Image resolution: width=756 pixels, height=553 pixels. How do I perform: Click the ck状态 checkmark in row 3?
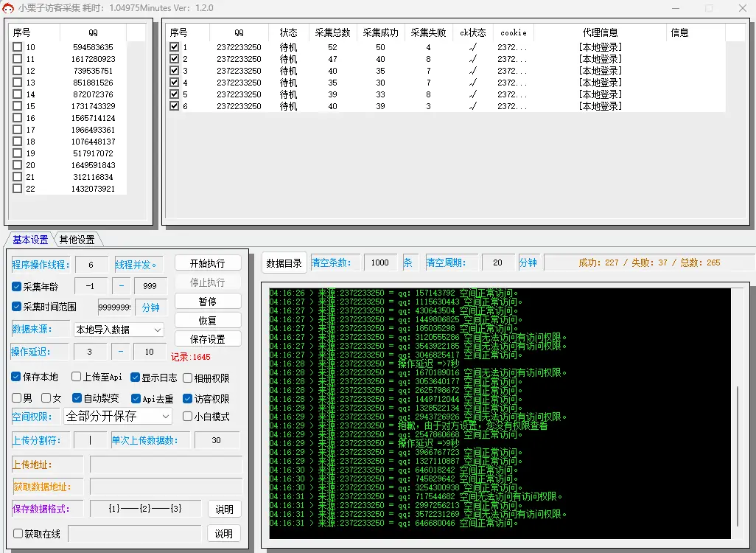point(473,71)
